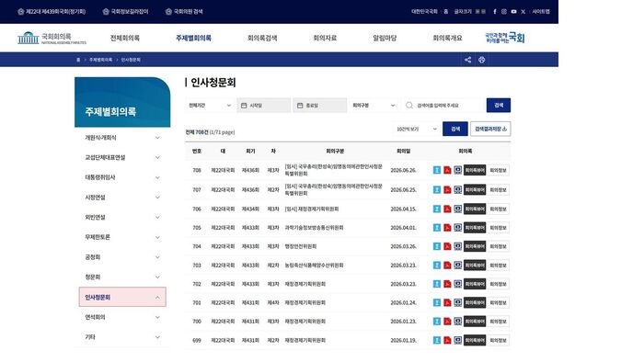The width and height of the screenshot is (644, 362).
Task: Open 회의록뷰어 for row 703
Action: click(475, 266)
